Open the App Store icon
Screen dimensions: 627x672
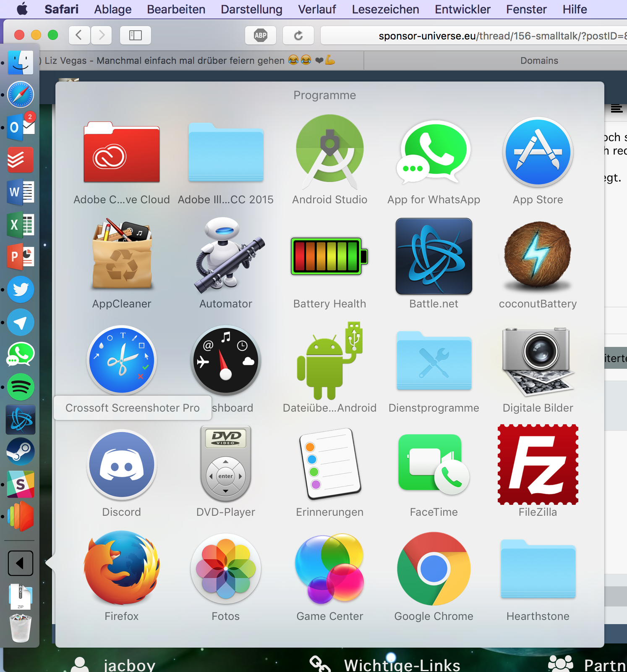pyautogui.click(x=538, y=152)
